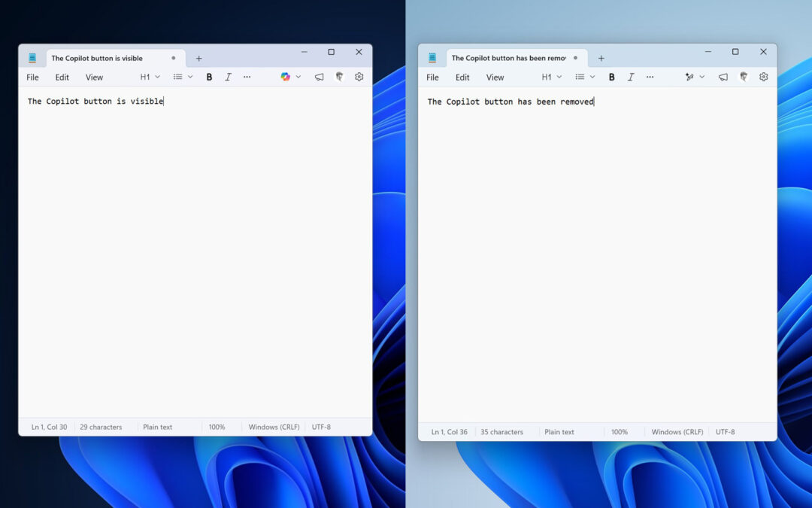This screenshot has height=508, width=812.
Task: Open more formatting options with the ellipsis icon
Action: [x=247, y=76]
